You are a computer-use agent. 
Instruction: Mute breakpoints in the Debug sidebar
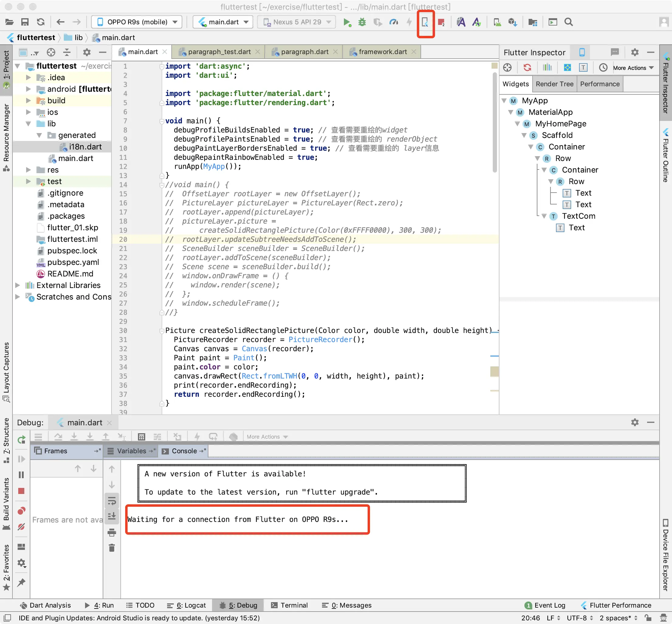pyautogui.click(x=21, y=527)
